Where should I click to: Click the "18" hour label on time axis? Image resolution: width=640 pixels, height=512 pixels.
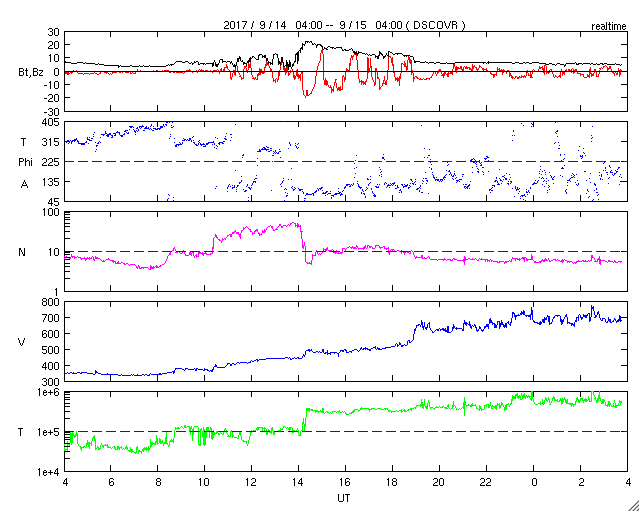click(392, 483)
